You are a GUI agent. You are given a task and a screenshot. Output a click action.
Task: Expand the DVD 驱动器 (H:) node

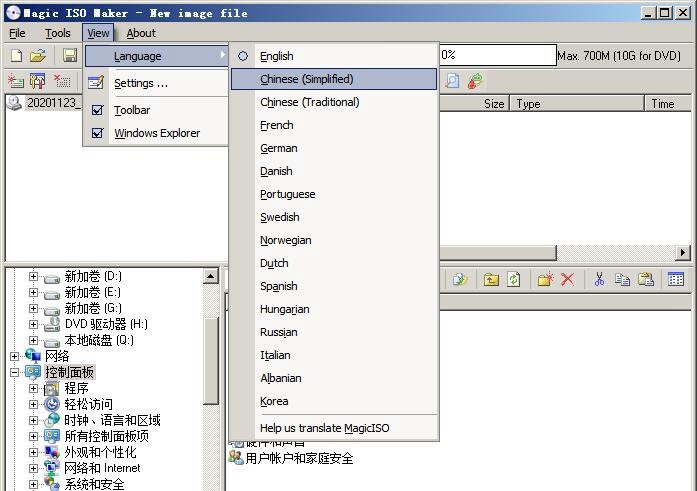click(x=33, y=324)
